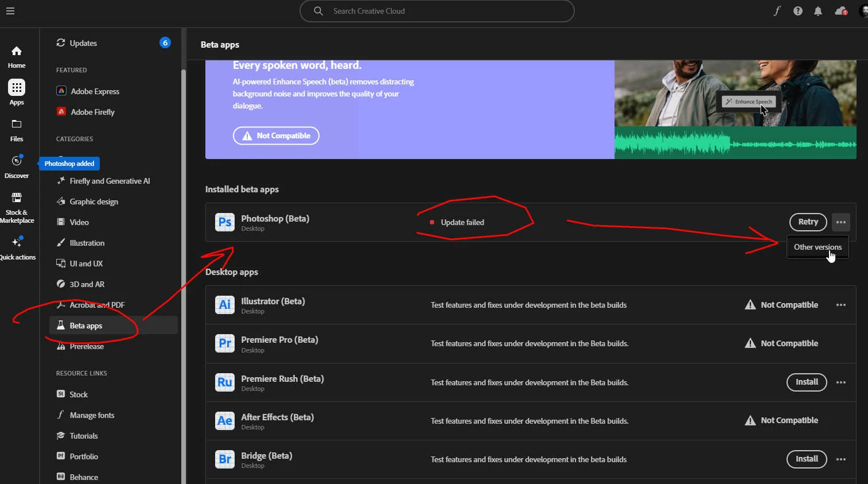Click the Stock St icon in resource links
Image resolution: width=868 pixels, height=484 pixels.
[61, 394]
